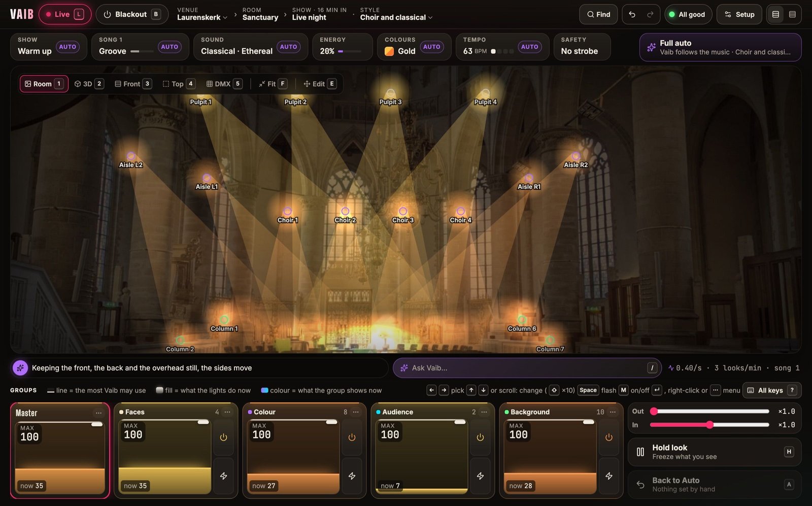
Task: Toggle AUTO for Sound Classical · Ethereal
Action: (x=288, y=47)
